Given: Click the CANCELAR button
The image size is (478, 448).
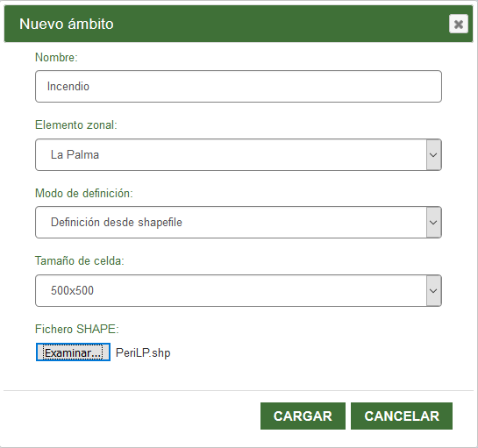Looking at the screenshot, I should point(402,416).
